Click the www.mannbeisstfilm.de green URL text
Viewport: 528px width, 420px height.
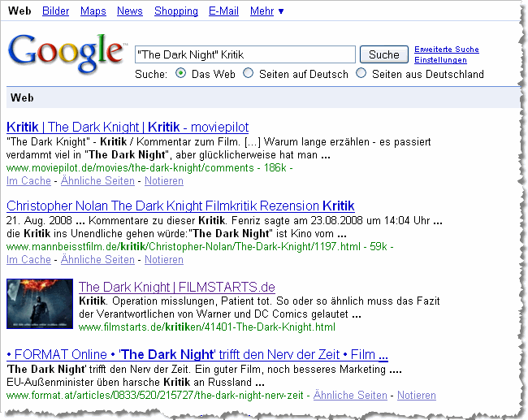tap(184, 246)
